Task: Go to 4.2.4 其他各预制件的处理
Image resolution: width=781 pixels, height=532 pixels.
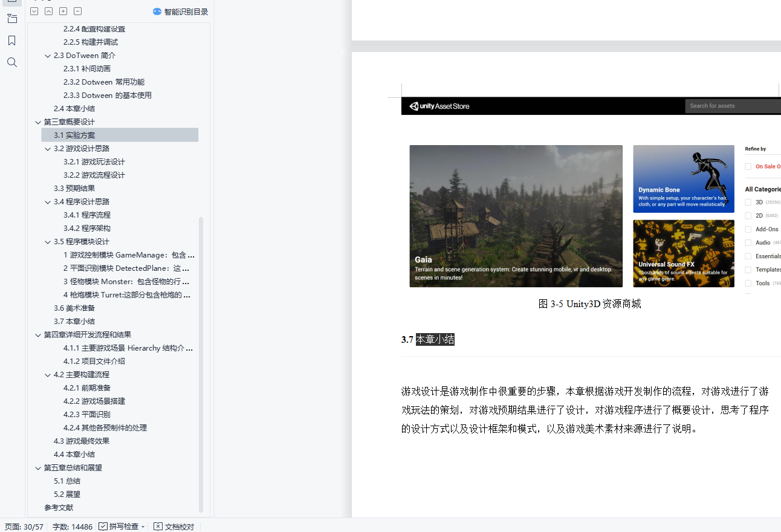Action: pos(105,428)
